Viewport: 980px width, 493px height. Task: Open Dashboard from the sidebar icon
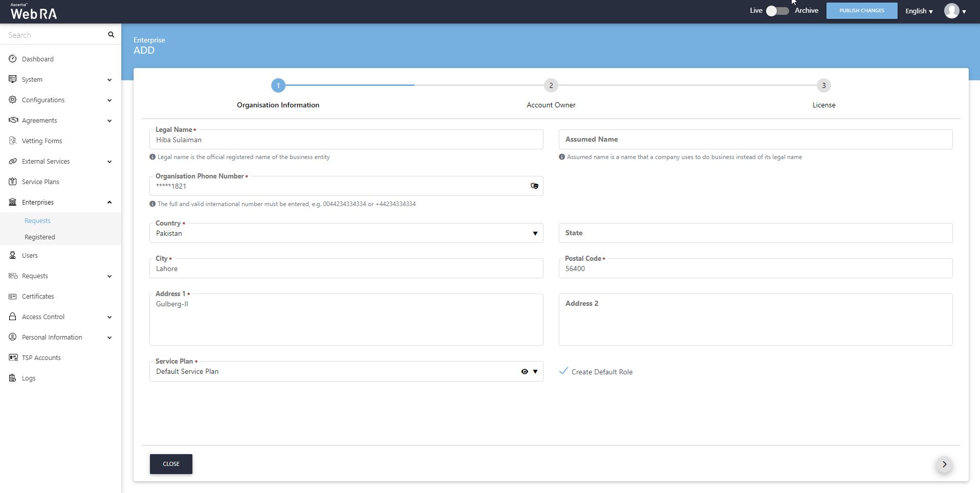[13, 59]
